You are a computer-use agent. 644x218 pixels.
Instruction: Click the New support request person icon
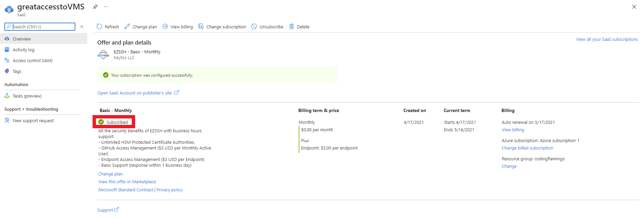pyautogui.click(x=7, y=120)
